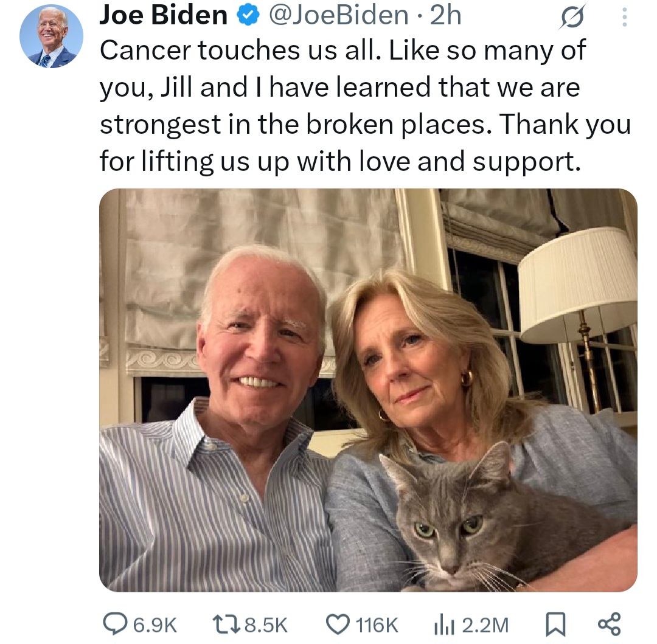This screenshot has height=644, width=657.
Task: Click the share icon
Action: pos(609,624)
